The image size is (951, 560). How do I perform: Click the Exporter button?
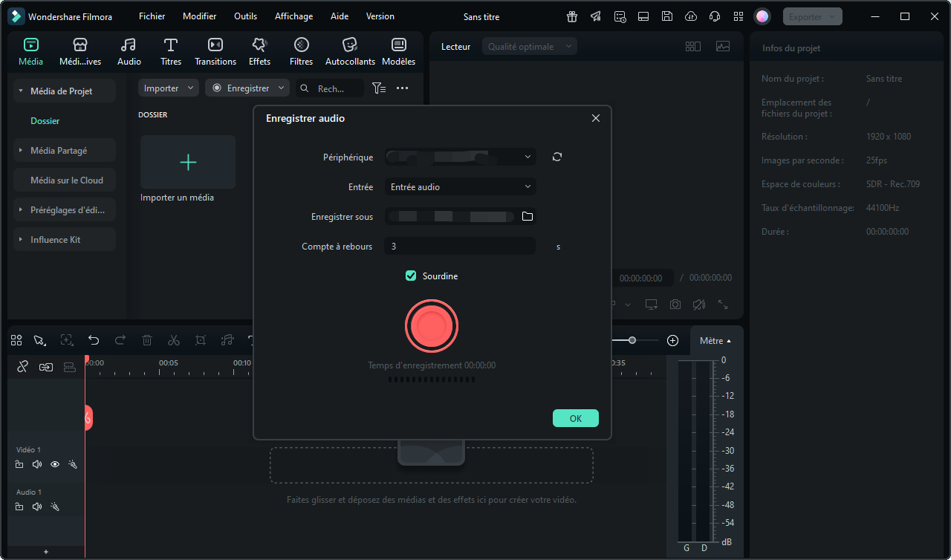(813, 16)
